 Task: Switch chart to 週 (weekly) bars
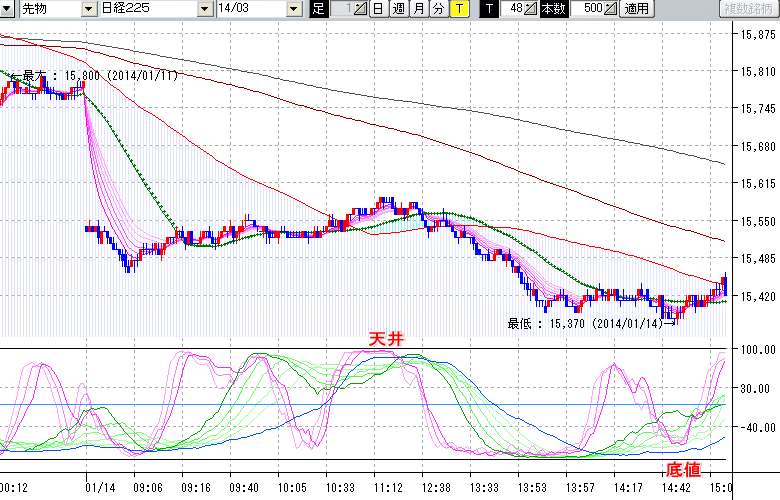(398, 9)
